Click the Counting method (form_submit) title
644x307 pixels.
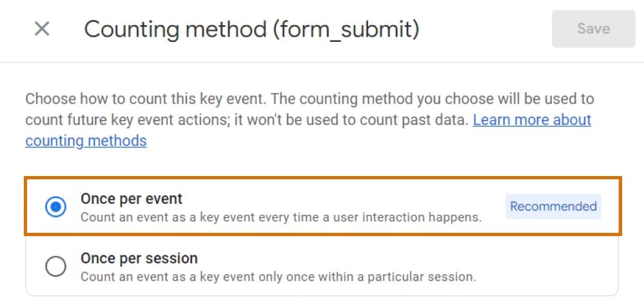coord(251,29)
